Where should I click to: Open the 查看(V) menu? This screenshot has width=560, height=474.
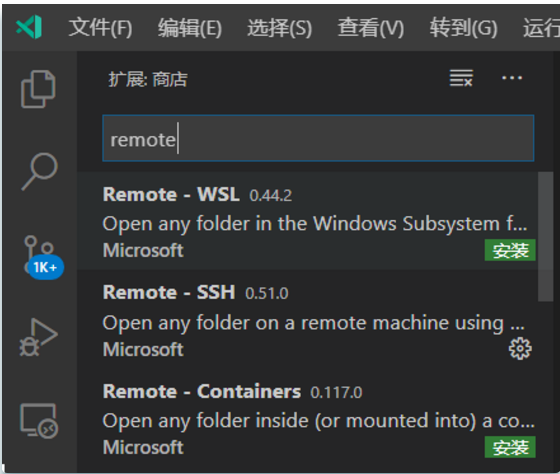(x=371, y=28)
